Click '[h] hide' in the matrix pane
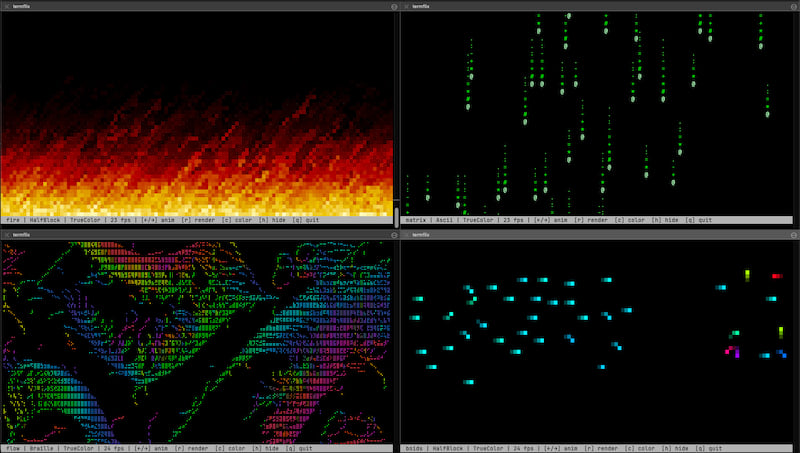Image resolution: width=800 pixels, height=453 pixels. coord(665,220)
